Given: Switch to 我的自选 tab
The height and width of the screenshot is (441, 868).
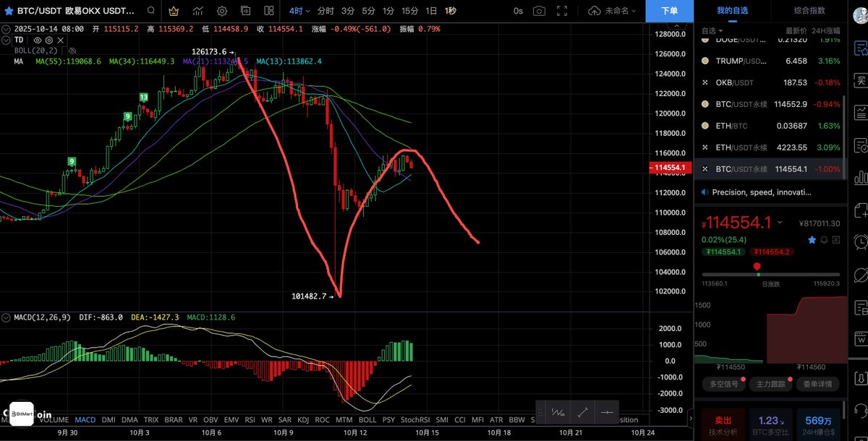Looking at the screenshot, I should coord(732,11).
